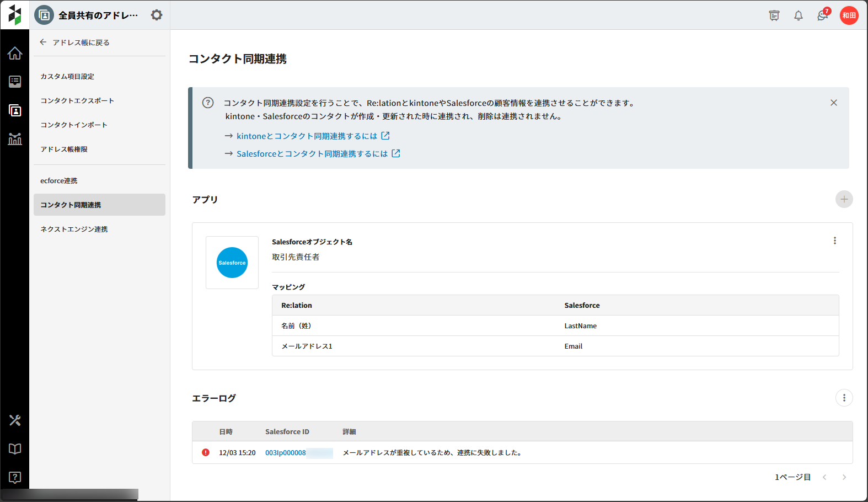Click the address book icon in sidebar
The height and width of the screenshot is (502, 868).
click(15, 110)
